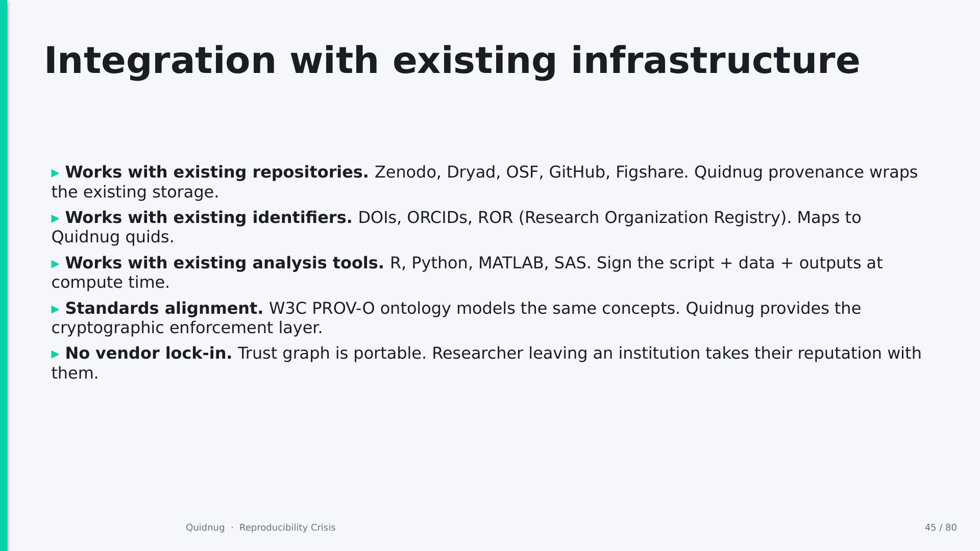Screen dimensions: 980x551
Task: Click the triangle bullet before 'No vendor lock-in'
Action: pyautogui.click(x=56, y=355)
